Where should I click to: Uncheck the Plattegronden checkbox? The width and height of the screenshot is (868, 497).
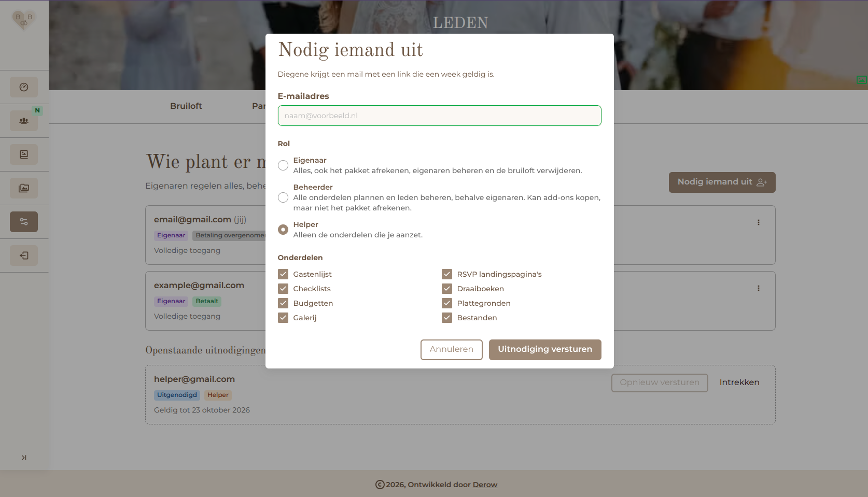[447, 303]
